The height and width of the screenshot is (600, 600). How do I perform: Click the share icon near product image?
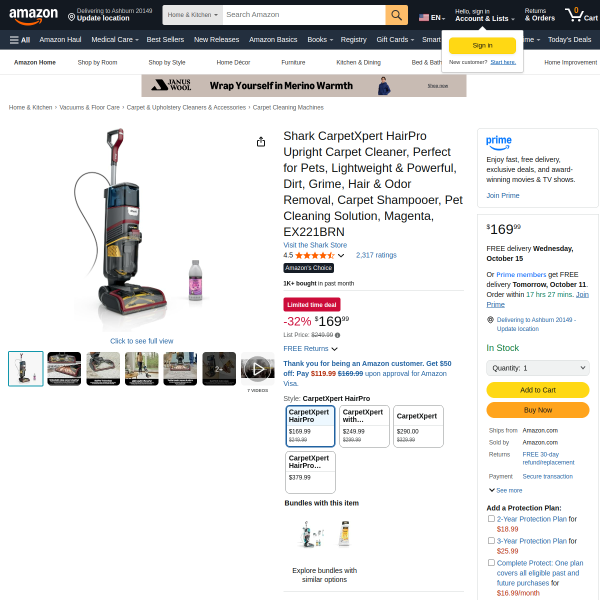261,142
